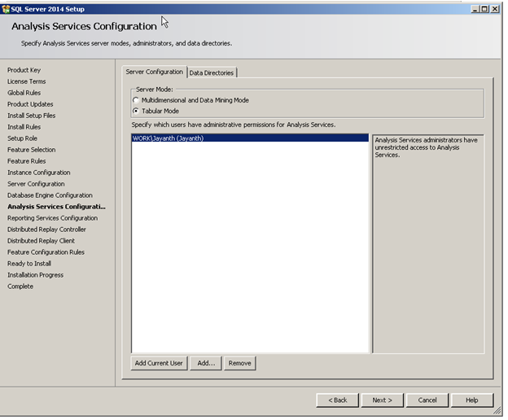
Task: Maximize the SQL Server 2014 Setup window
Action: pyautogui.click(x=484, y=9)
